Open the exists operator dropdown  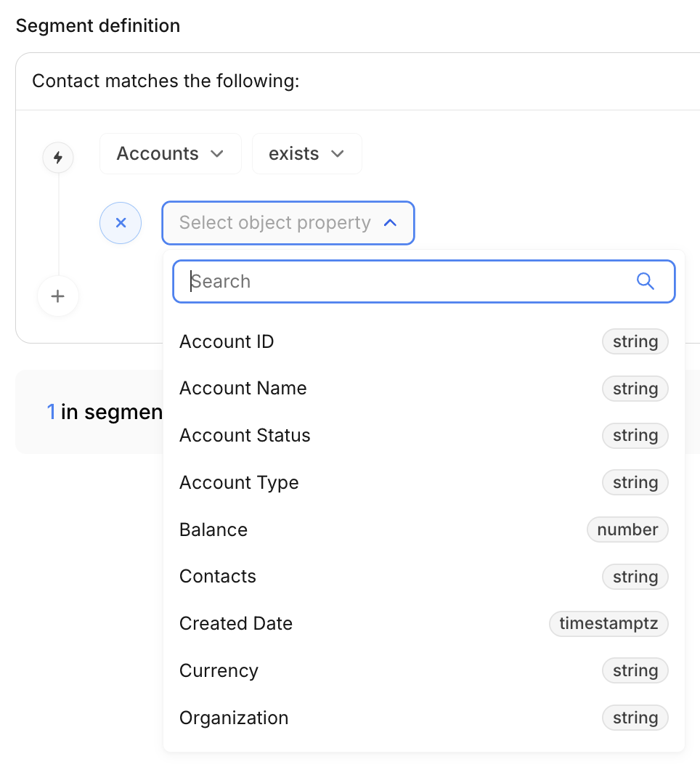click(x=306, y=154)
